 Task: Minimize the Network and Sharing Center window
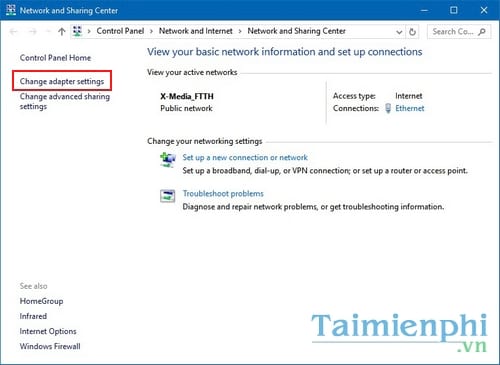pos(424,10)
